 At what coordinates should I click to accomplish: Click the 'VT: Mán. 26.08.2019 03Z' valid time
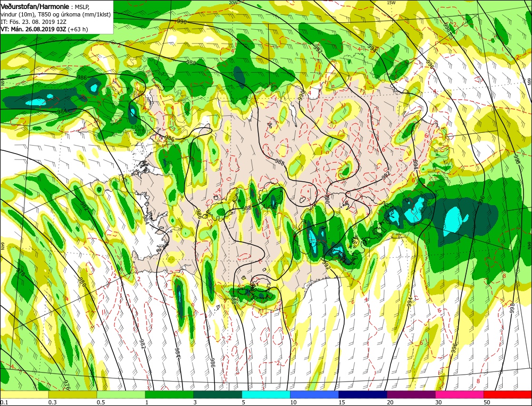coord(34,29)
